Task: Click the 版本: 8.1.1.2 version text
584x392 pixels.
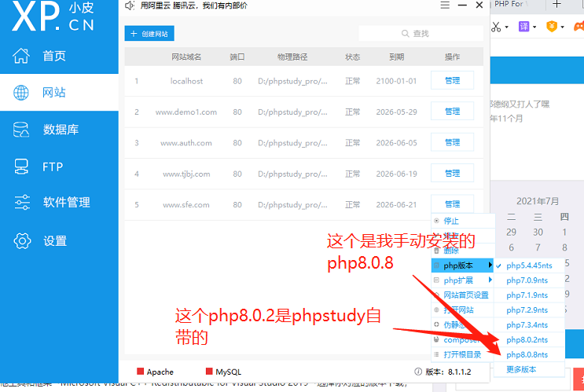Action: tap(448, 372)
